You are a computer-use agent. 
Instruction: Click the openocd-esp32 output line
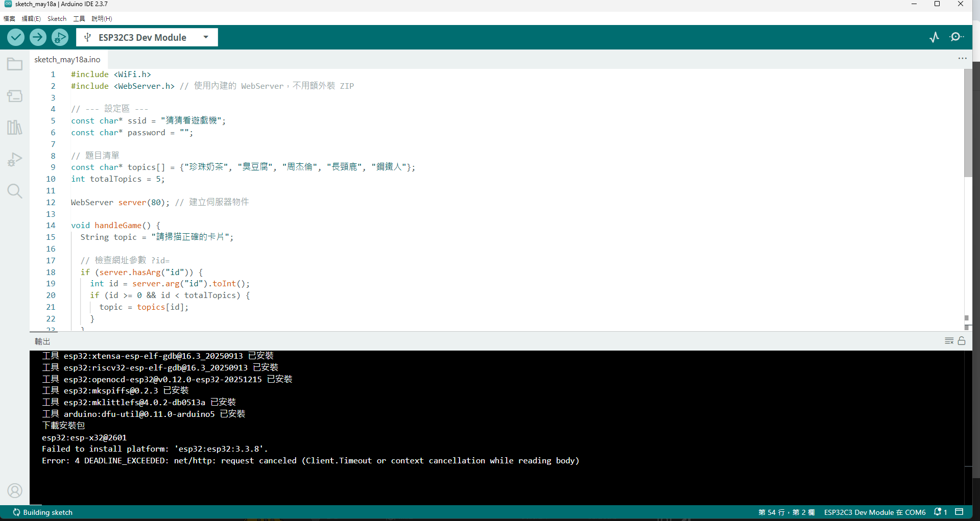pyautogui.click(x=167, y=379)
